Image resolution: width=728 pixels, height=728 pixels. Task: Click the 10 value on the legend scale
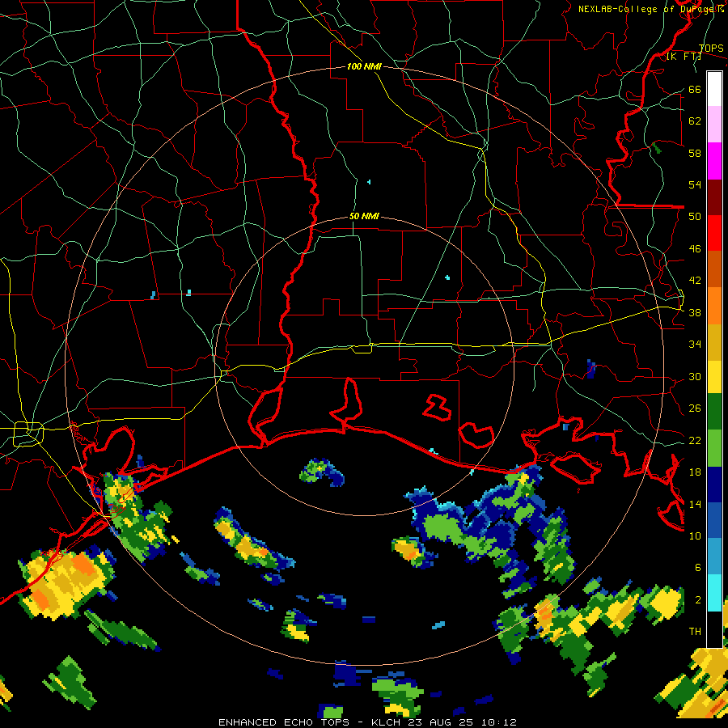point(695,535)
